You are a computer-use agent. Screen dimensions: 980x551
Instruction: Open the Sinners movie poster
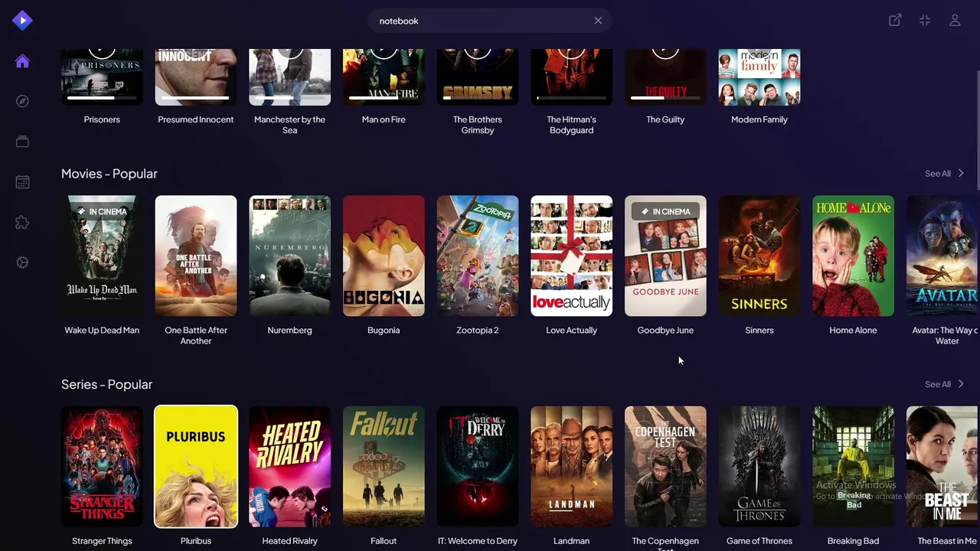[x=759, y=256]
